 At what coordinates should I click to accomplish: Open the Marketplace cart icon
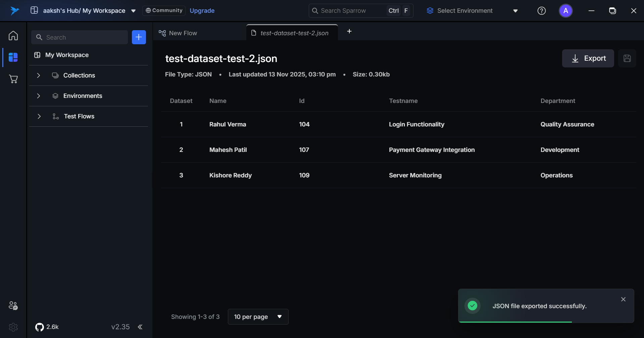[13, 79]
